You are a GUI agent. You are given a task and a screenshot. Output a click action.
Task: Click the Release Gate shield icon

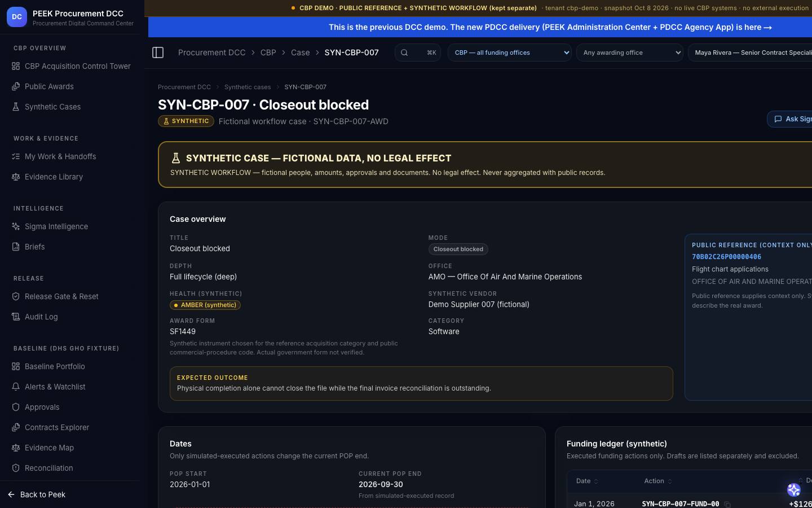pyautogui.click(x=16, y=296)
